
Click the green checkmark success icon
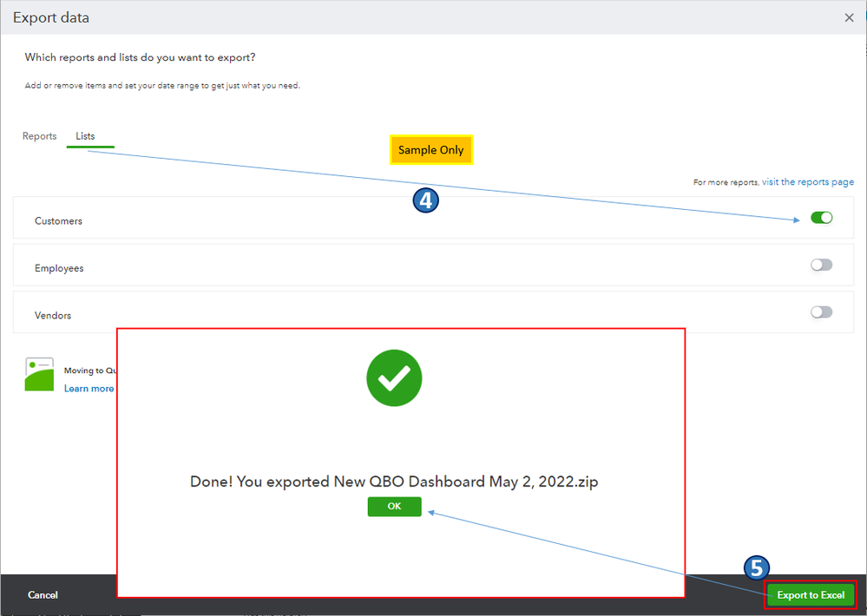tap(394, 377)
